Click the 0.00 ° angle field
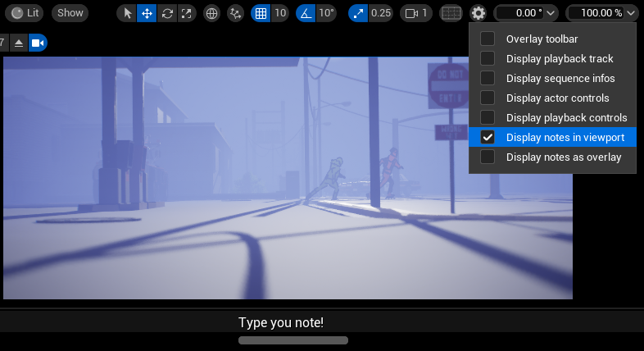The width and height of the screenshot is (644, 351). (x=520, y=13)
